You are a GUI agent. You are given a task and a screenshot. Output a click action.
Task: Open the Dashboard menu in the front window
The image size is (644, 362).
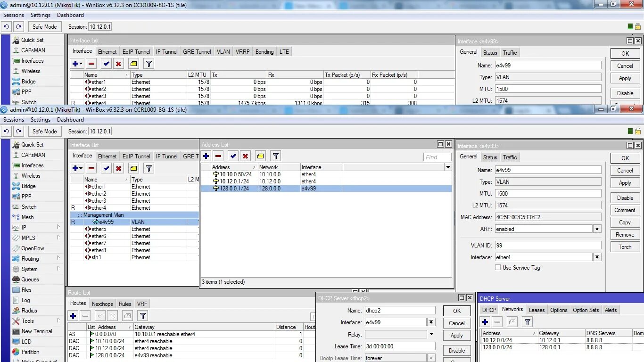(x=70, y=120)
